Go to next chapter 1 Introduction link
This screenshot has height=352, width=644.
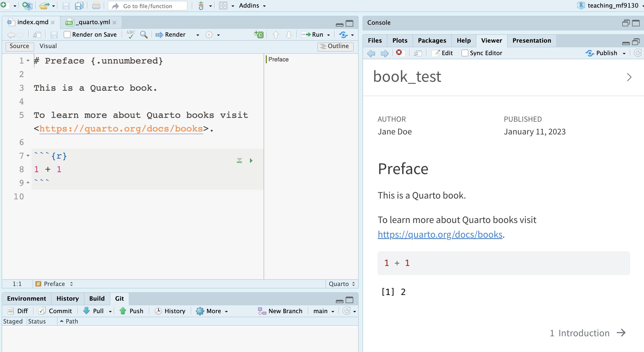pyautogui.click(x=588, y=333)
